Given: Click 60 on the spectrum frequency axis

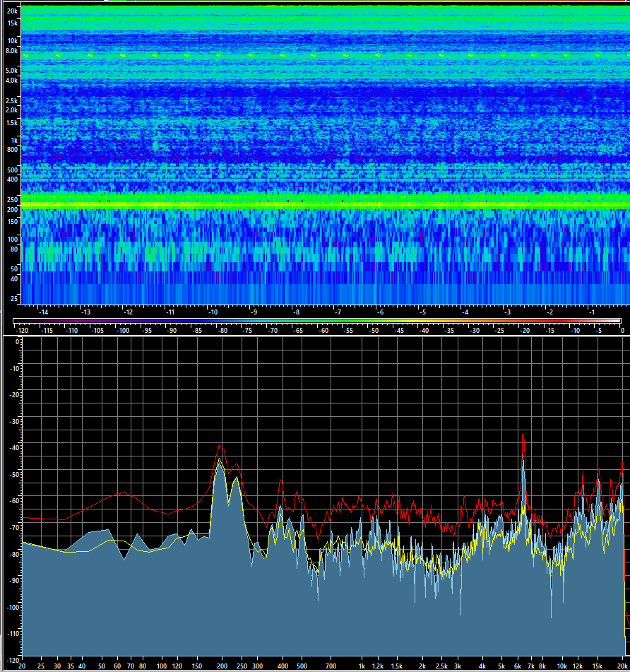Looking at the screenshot, I should 117,666.
